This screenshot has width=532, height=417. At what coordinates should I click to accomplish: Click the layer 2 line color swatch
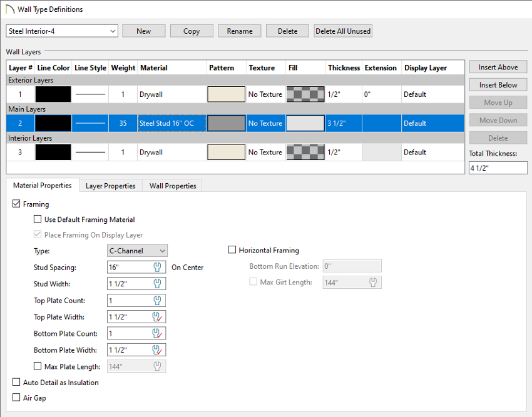(x=53, y=123)
